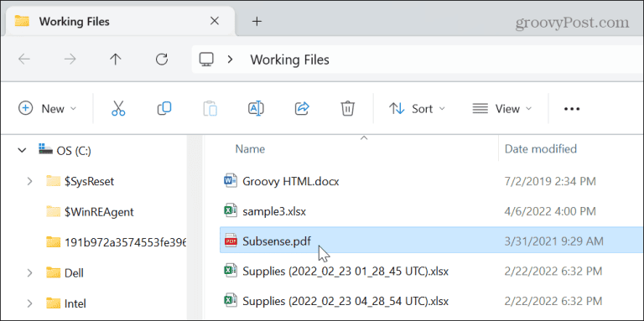Select the Subsense.pdf file name
The image size is (644, 321).
pos(277,241)
